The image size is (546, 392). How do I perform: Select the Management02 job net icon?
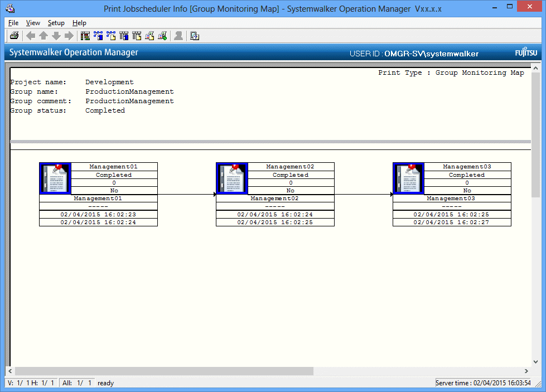coord(232,178)
